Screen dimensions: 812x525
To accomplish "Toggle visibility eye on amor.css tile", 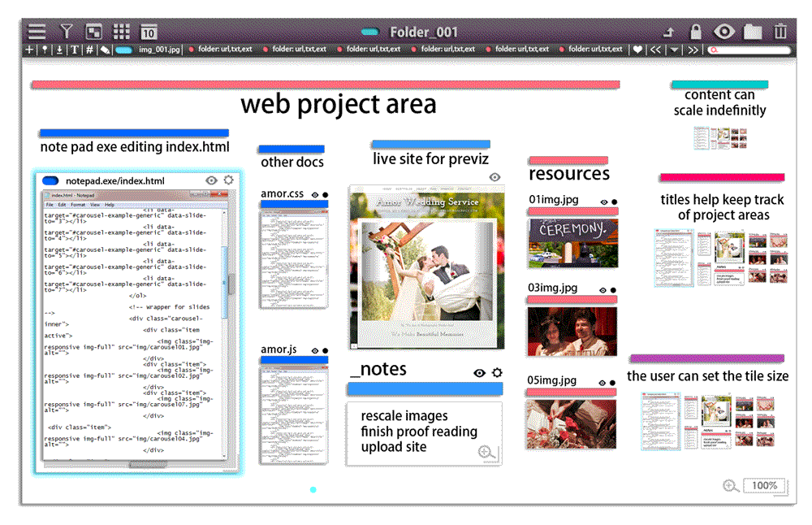I will (315, 195).
